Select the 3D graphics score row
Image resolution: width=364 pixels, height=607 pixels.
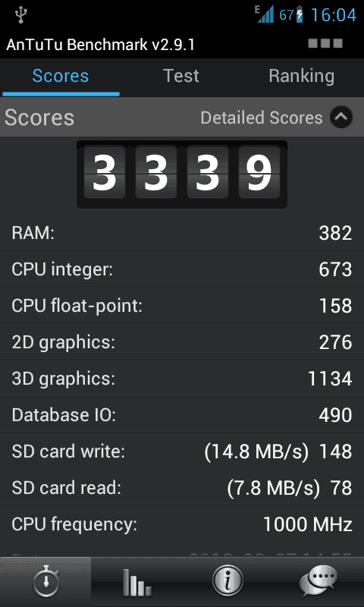point(182,378)
